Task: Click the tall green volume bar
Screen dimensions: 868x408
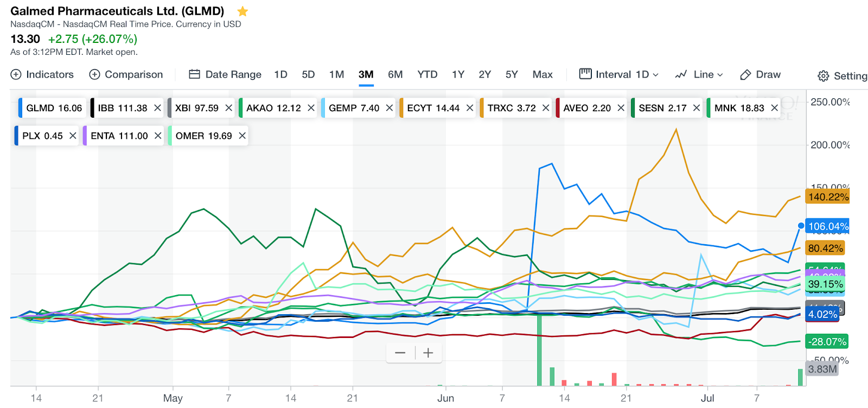Action: click(x=539, y=350)
